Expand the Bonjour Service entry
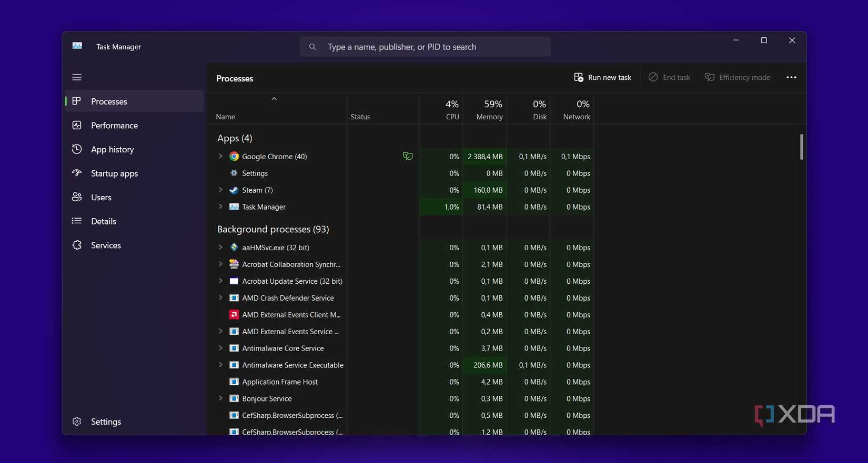 220,398
